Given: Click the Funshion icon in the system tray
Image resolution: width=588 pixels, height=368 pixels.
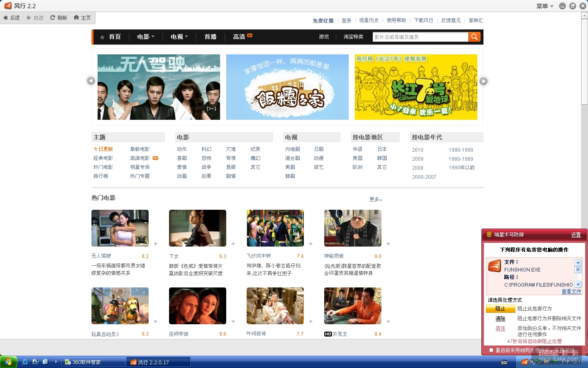Looking at the screenshot, I should pos(525,362).
